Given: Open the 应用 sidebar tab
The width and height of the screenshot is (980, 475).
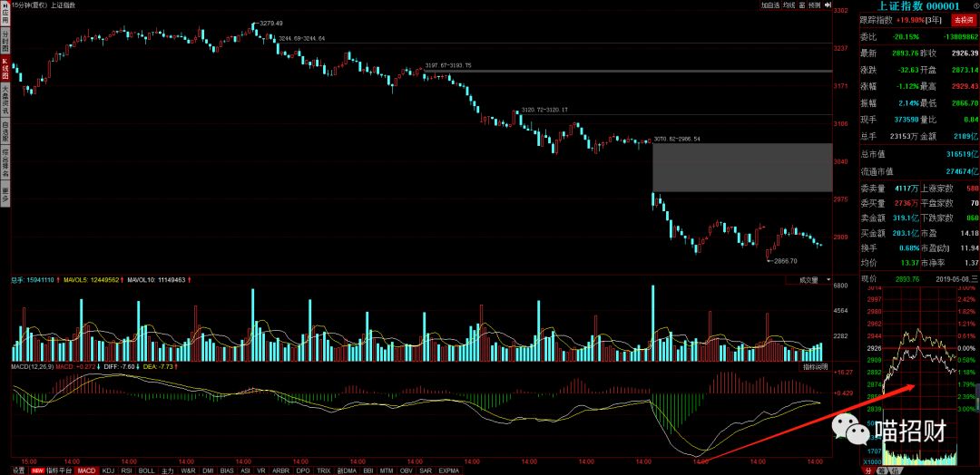Looking at the screenshot, I should pyautogui.click(x=5, y=13).
